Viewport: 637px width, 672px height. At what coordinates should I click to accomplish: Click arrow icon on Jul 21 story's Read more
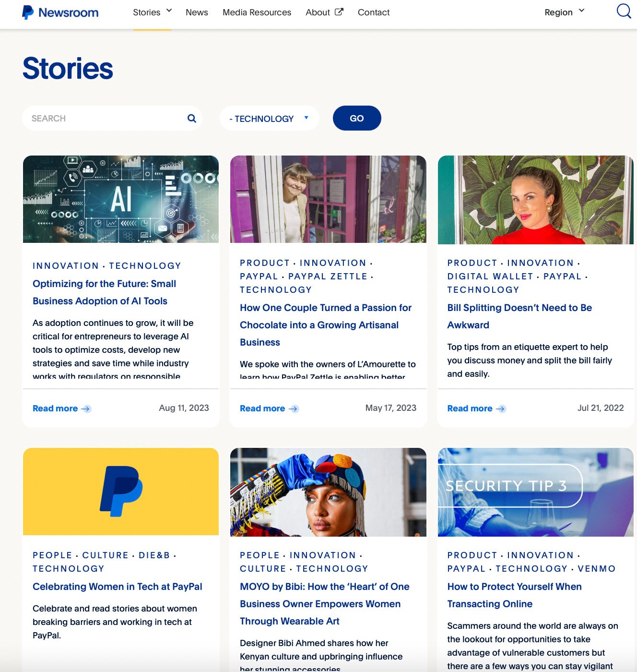click(501, 409)
